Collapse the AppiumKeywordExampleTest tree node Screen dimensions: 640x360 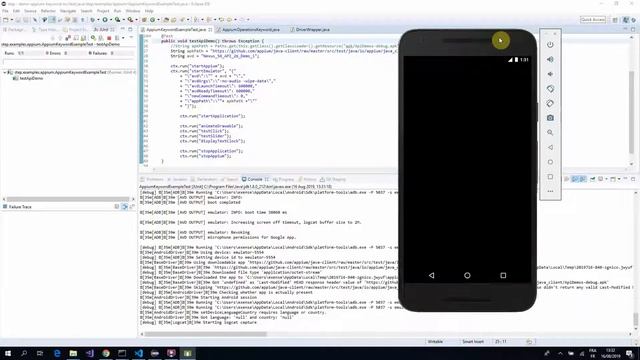coord(4,72)
